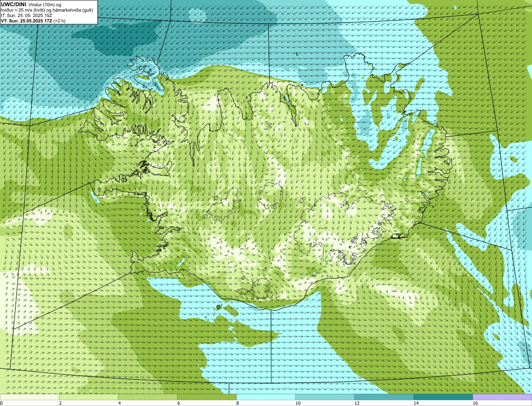The image size is (532, 406).
Task: Select the title line "UWC/DINI: Vindur (10m) og"
Action: [31, 4]
